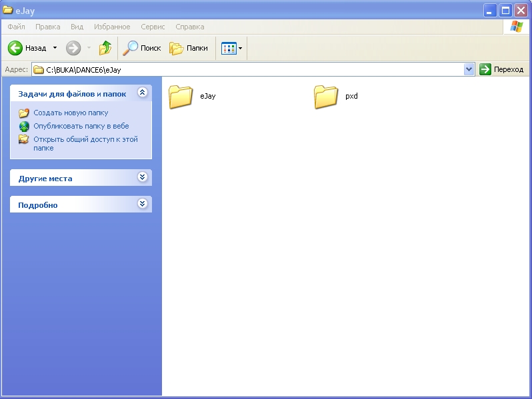Go back with the green Назад arrow
Screen dimensions: 532x399
pos(27,48)
